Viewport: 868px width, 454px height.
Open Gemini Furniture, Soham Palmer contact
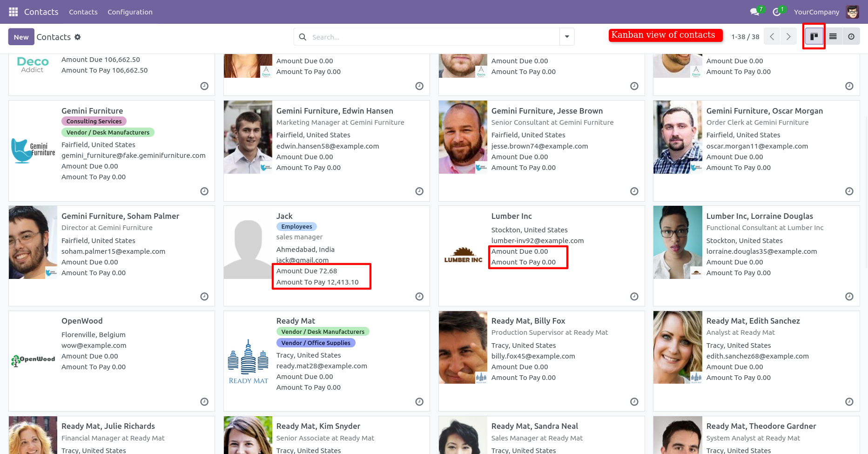(120, 216)
